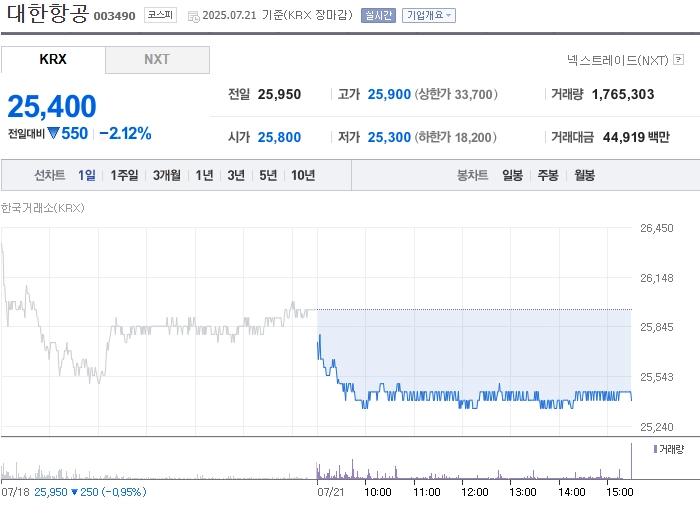Click the 시가 value 25,800
The height and width of the screenshot is (505, 700).
[279, 137]
